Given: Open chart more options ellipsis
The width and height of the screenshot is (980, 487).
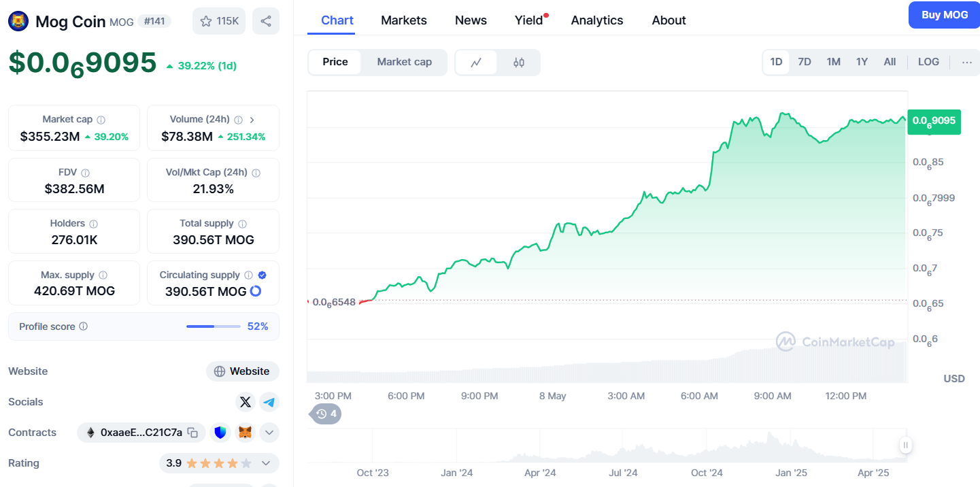Looking at the screenshot, I should pyautogui.click(x=967, y=62).
